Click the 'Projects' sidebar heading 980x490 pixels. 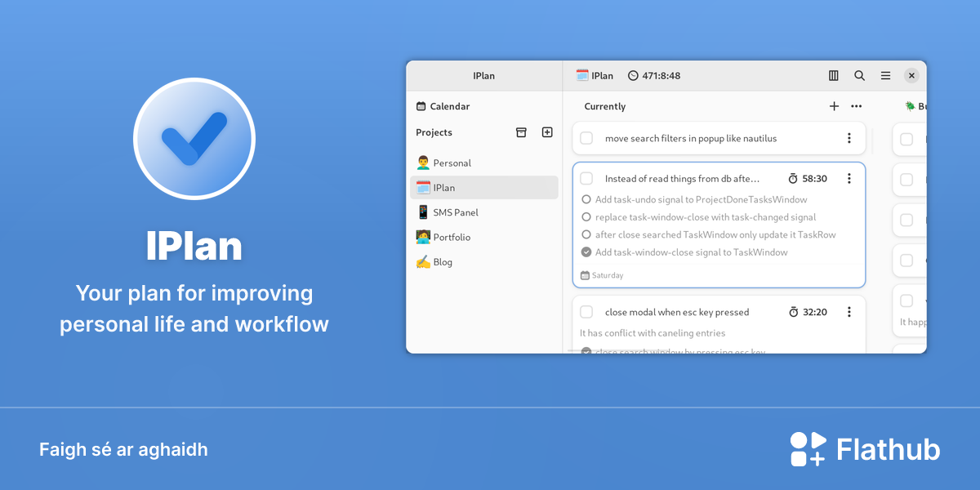434,132
